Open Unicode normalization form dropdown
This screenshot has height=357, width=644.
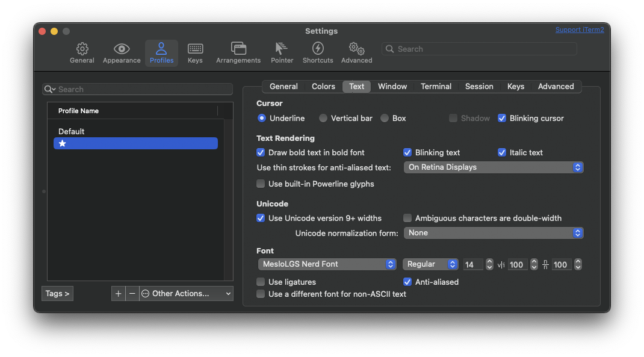pyautogui.click(x=494, y=233)
